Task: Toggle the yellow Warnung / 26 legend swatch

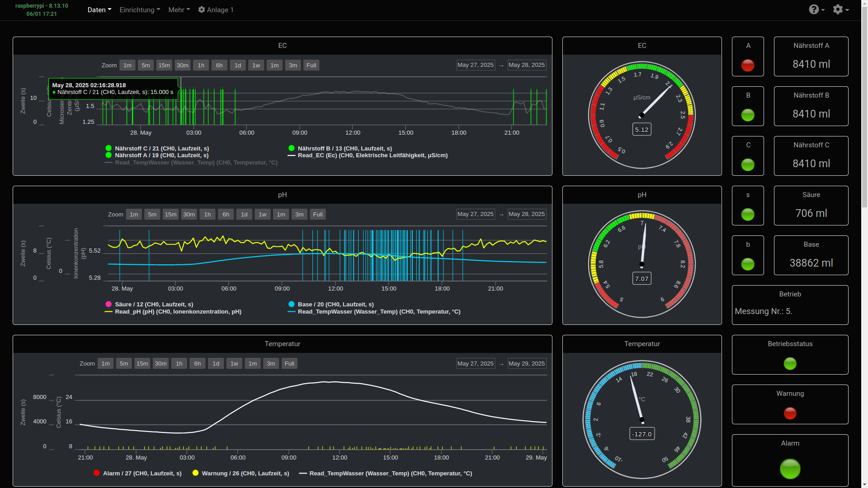Action: (x=195, y=473)
